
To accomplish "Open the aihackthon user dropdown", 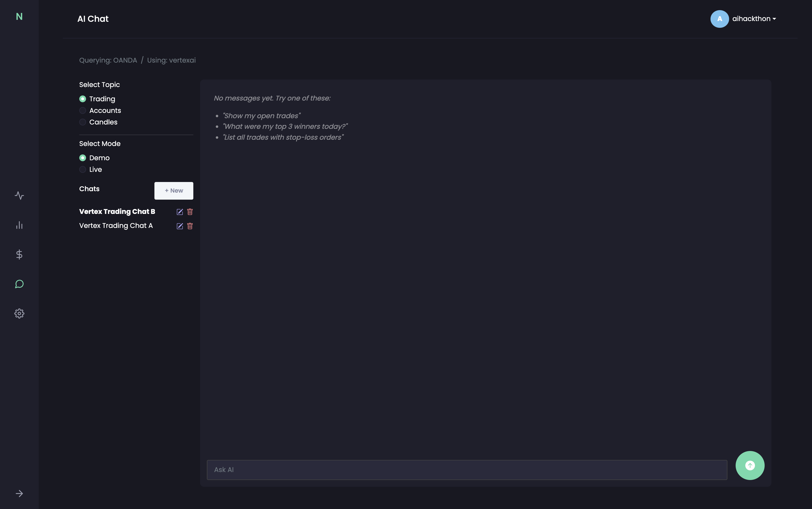I will pos(754,19).
